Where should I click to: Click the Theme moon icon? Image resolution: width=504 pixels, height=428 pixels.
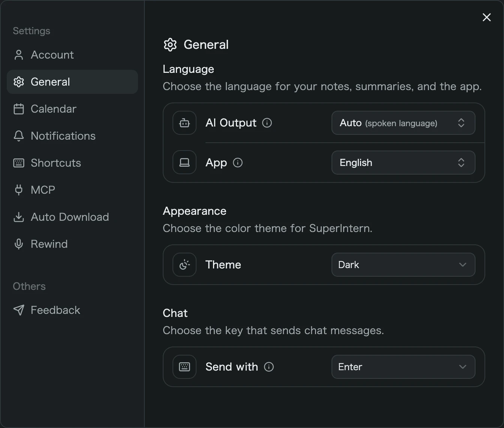184,265
